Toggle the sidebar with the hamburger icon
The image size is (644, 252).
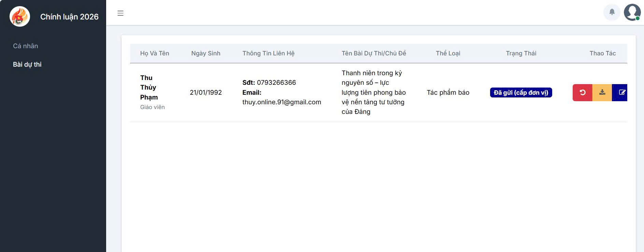120,13
